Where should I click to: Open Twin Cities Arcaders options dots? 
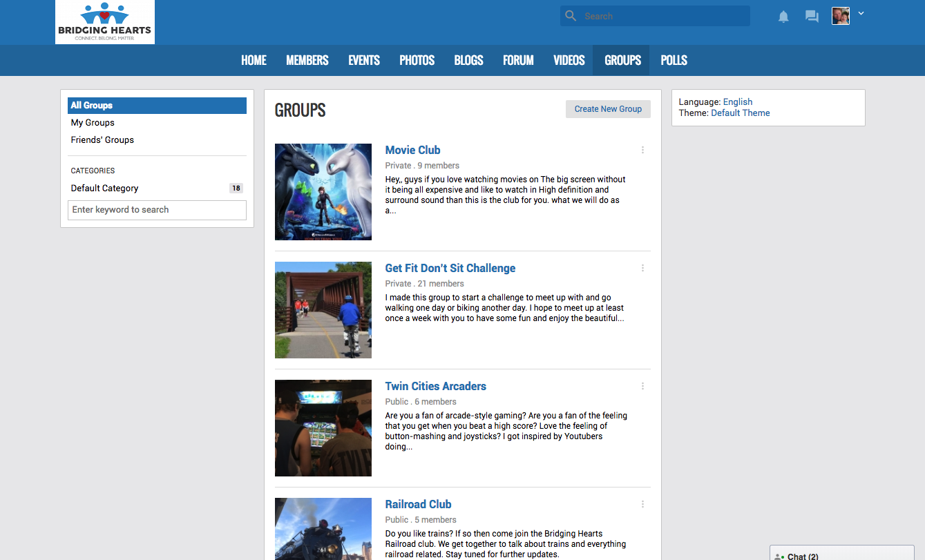coord(642,386)
